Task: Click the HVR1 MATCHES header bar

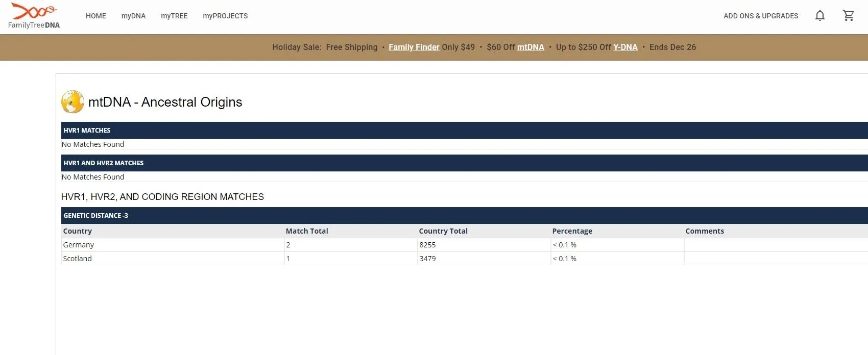Action: coord(464,130)
